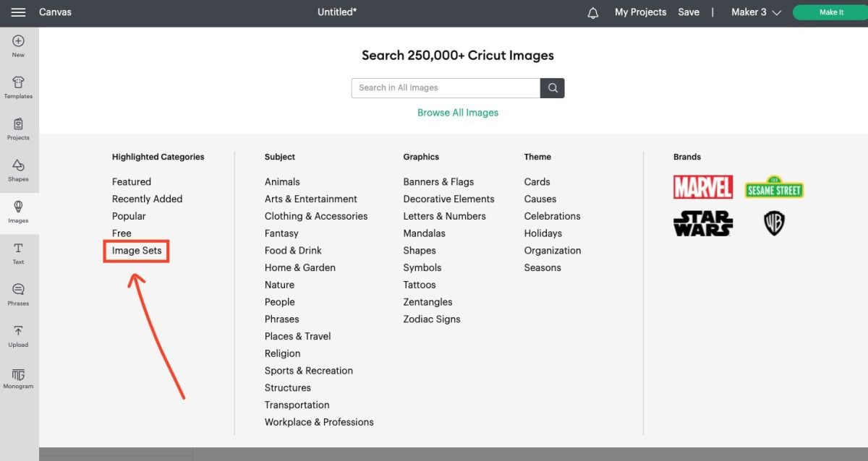Viewport: 868px width, 461px height.
Task: Choose the Cards theme
Action: tap(537, 182)
